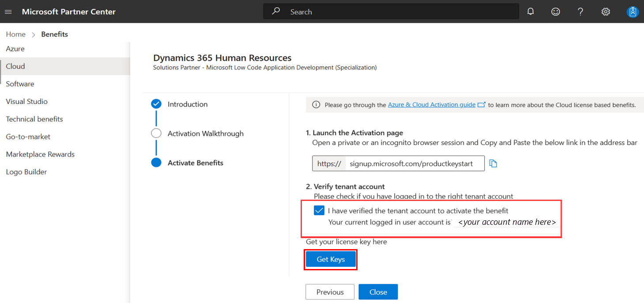Click the Introduction completed step circle
This screenshot has width=644, height=303.
pyautogui.click(x=156, y=104)
